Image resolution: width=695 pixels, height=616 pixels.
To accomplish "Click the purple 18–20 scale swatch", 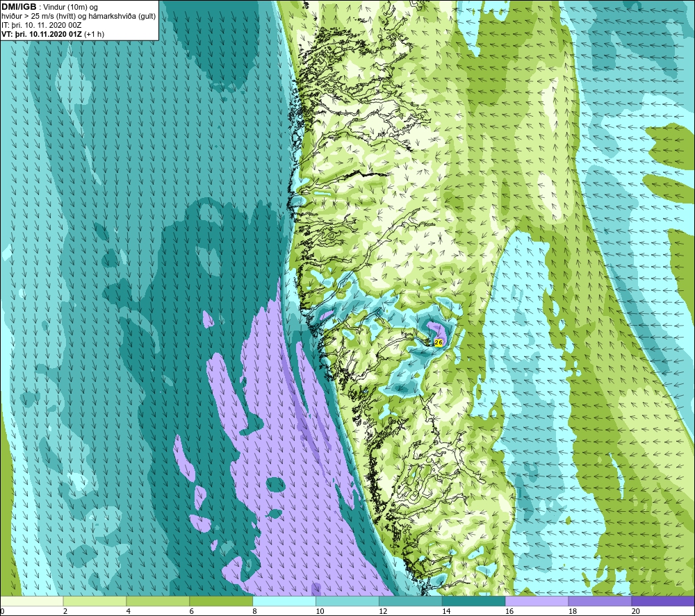I will pyautogui.click(x=600, y=601).
